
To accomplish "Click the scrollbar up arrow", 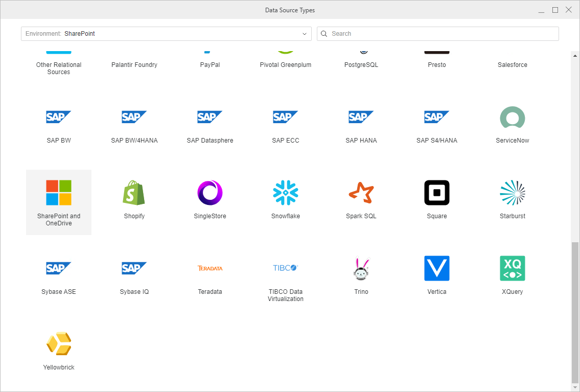I will pos(575,56).
